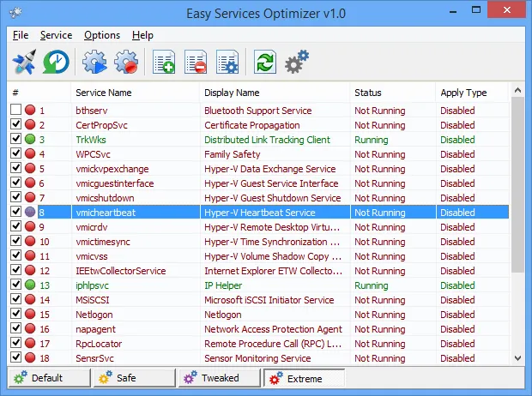This screenshot has height=396, width=532.
Task: Click Sensor Monitoring Service display name
Action: pos(257,358)
